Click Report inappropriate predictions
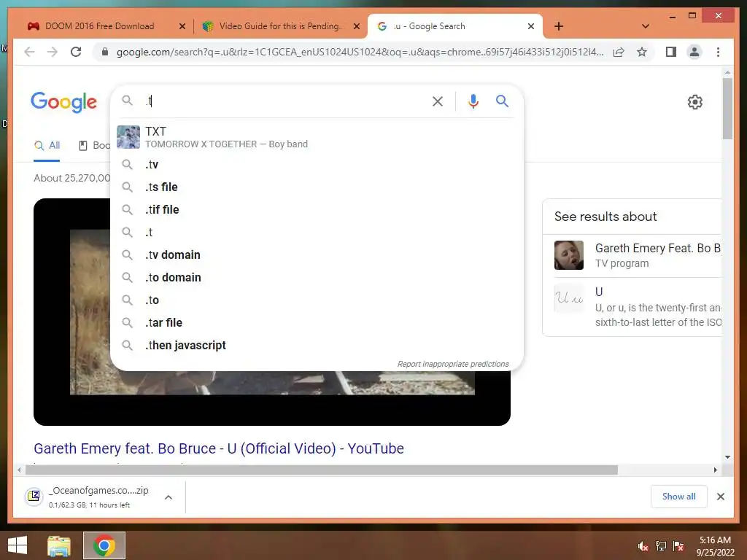Image resolution: width=747 pixels, height=560 pixels. click(453, 365)
